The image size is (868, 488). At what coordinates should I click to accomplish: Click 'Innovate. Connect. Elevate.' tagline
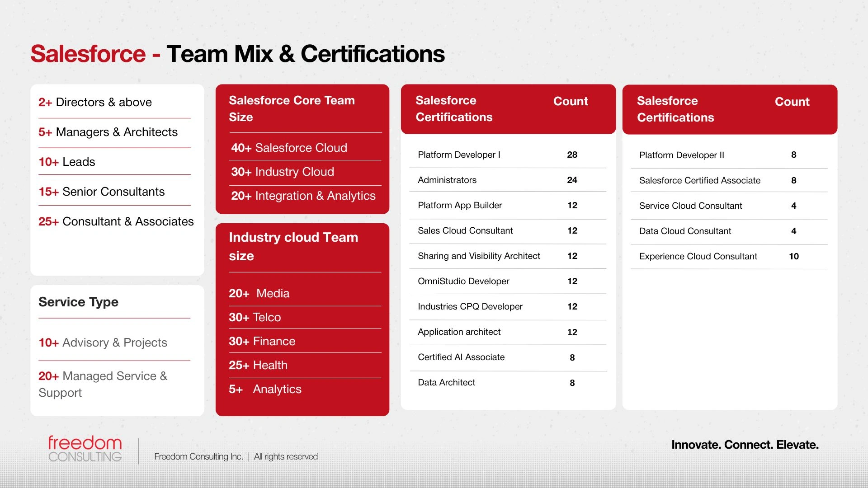(745, 445)
